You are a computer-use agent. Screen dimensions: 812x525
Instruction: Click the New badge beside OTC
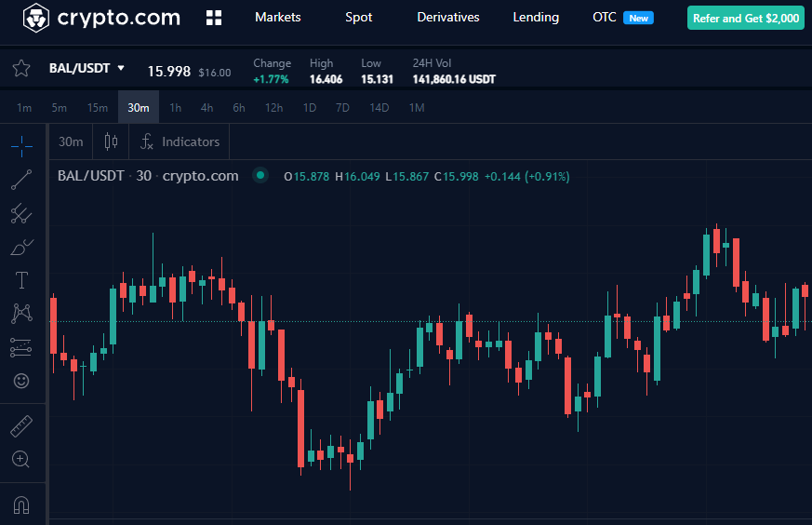click(638, 18)
